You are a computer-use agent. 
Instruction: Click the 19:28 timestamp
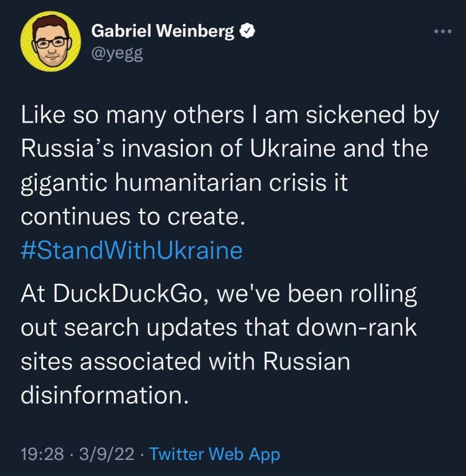coord(41,454)
